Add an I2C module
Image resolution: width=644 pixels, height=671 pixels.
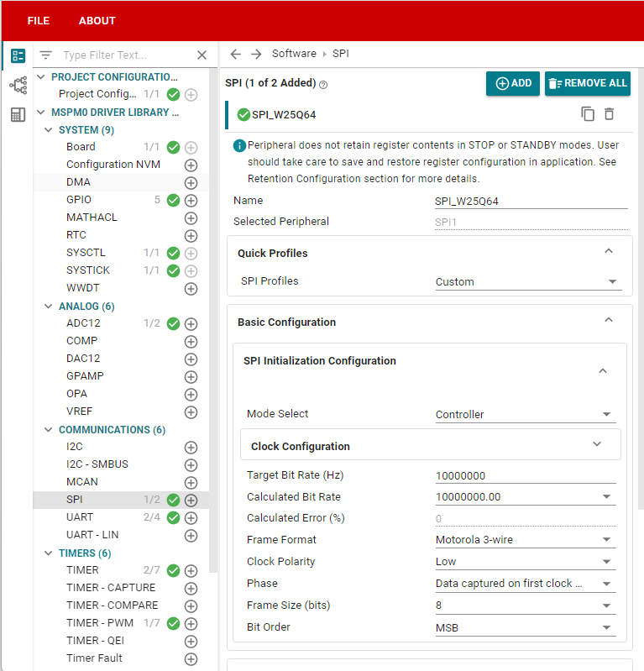[191, 448]
